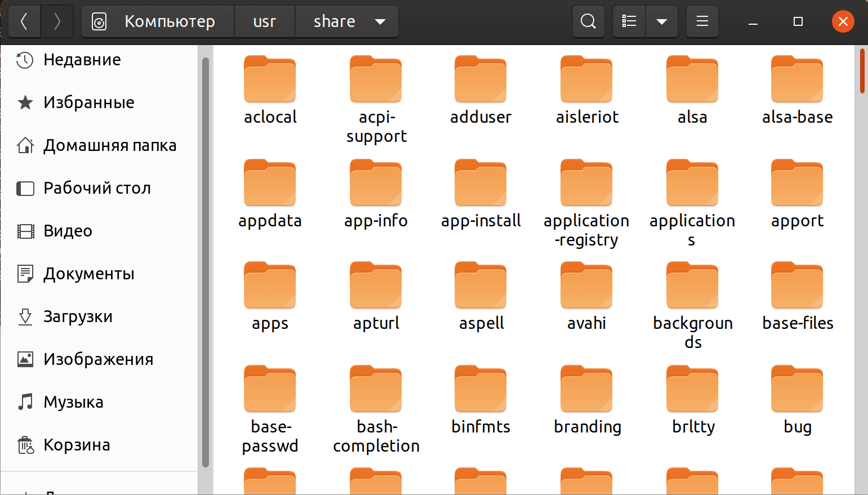Image resolution: width=868 pixels, height=495 pixels.
Task: Click the Загрузки download icon
Action: point(25,316)
